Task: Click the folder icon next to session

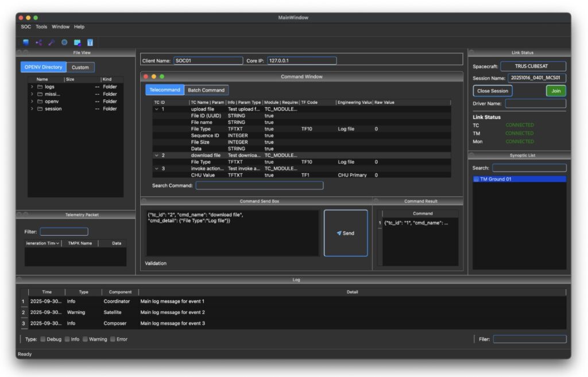Action: (x=40, y=108)
